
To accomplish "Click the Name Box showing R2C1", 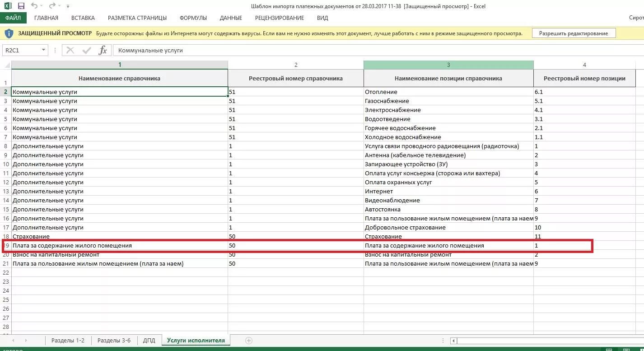I will point(21,50).
